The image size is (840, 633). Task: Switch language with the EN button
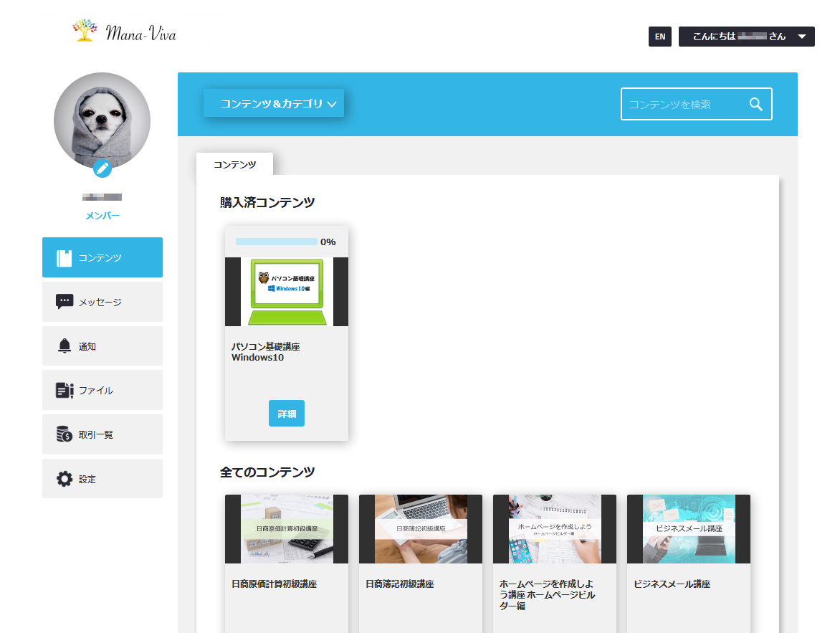659,37
